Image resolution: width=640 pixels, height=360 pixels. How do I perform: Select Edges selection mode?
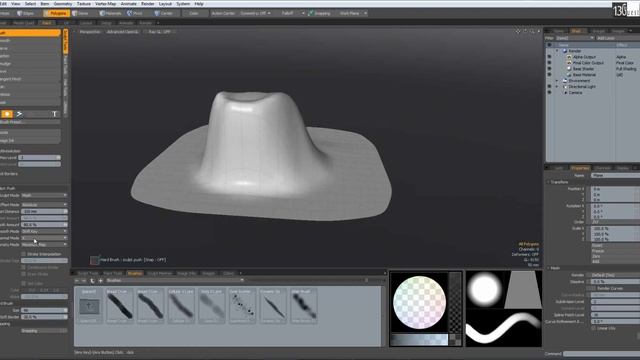[25, 13]
